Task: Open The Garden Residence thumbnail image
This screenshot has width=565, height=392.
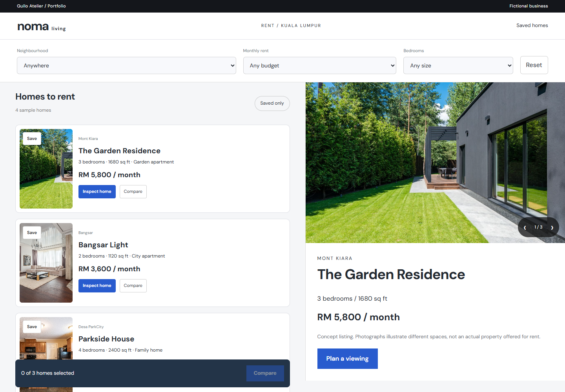Action: [x=46, y=169]
